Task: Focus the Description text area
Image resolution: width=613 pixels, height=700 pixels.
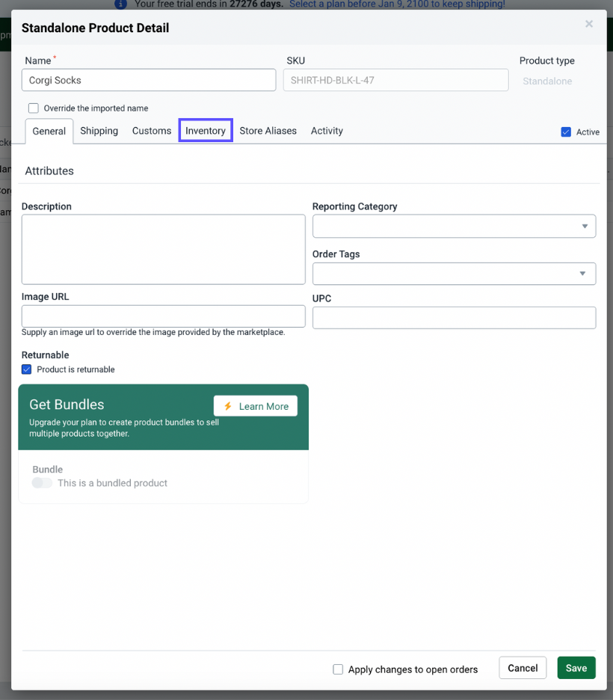Action: coord(163,250)
